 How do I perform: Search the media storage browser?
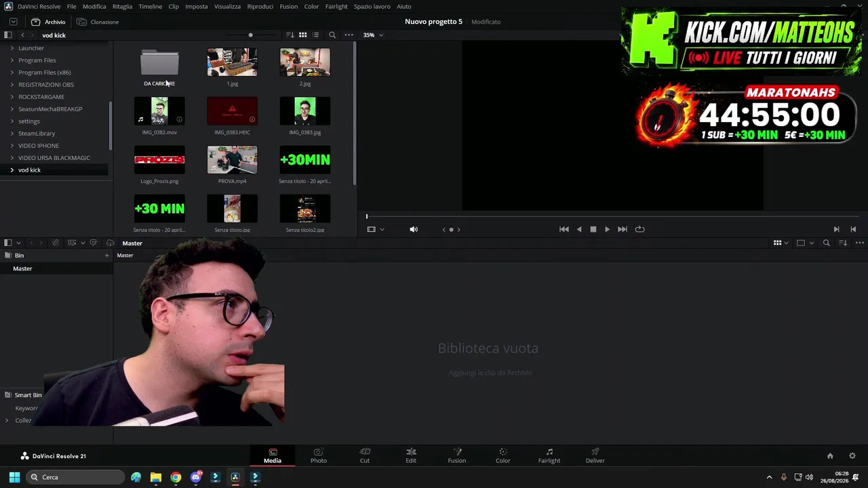(x=332, y=35)
